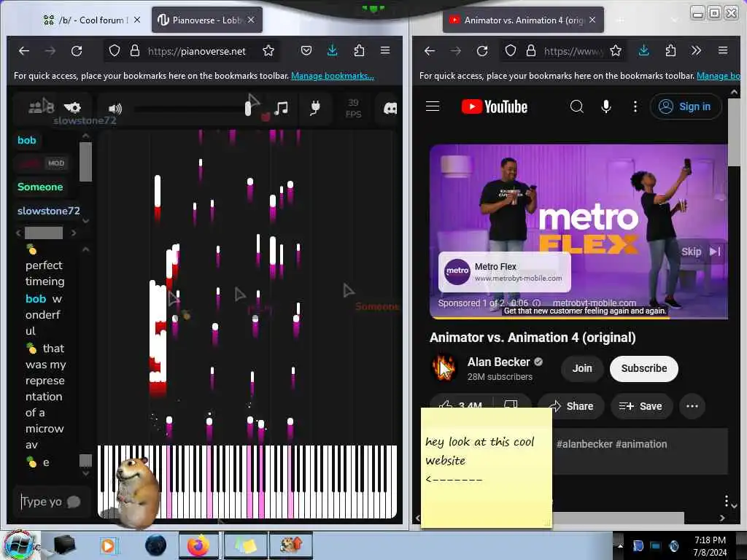This screenshot has width=747, height=560.
Task: Bookmark the YouTube page with the star
Action: (616, 50)
